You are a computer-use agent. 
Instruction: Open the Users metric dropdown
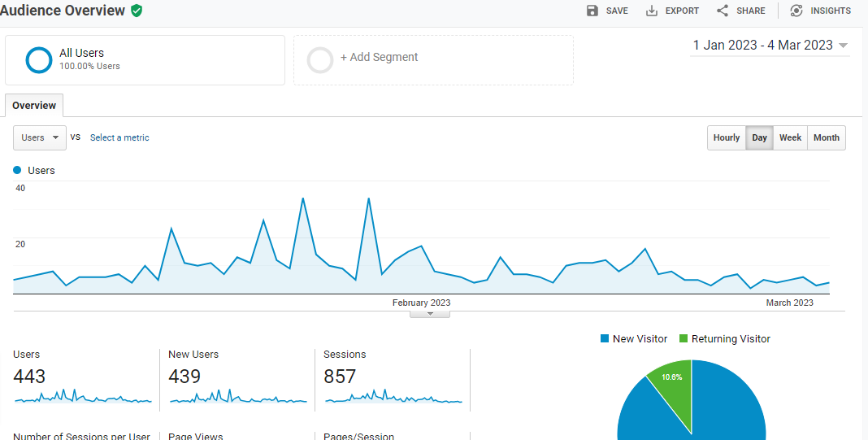click(40, 137)
